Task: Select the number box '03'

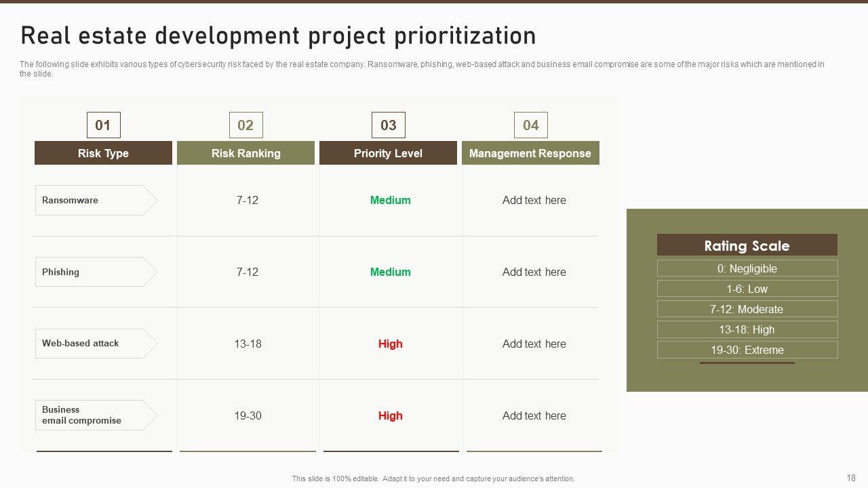Action: click(x=388, y=125)
